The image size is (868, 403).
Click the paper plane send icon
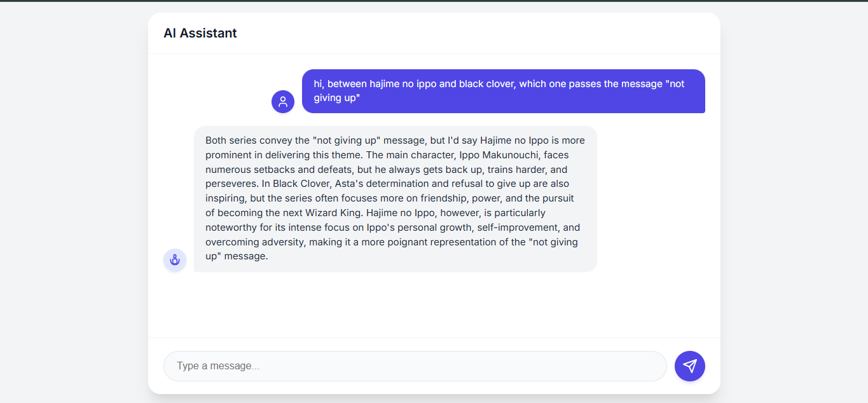point(690,365)
